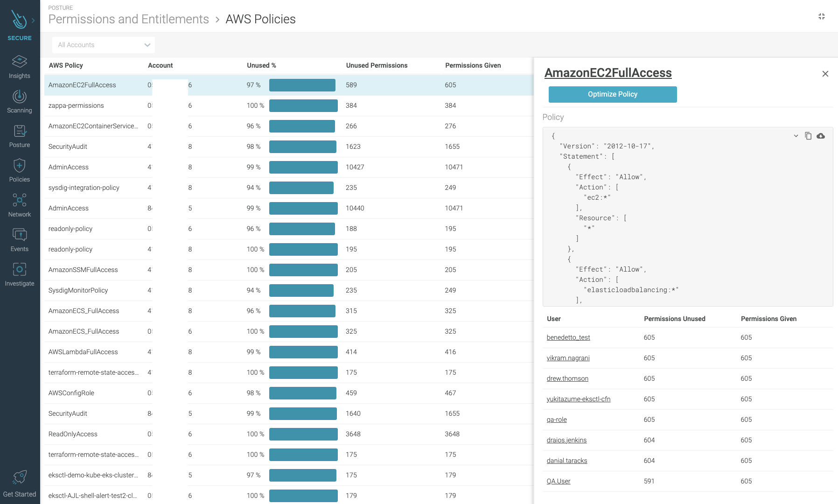Open the Insights section
838x504 pixels.
pyautogui.click(x=20, y=67)
